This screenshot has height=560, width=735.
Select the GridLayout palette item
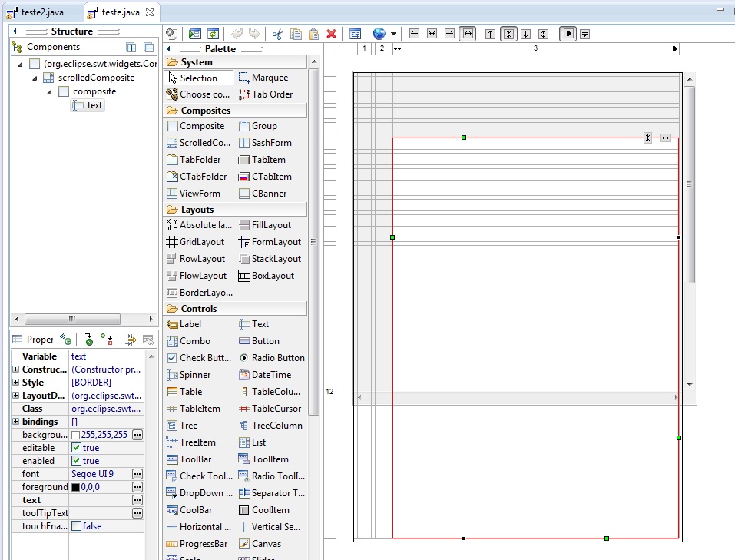[196, 242]
